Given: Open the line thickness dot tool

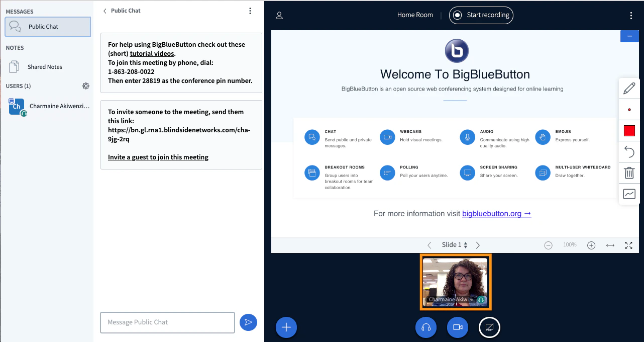Looking at the screenshot, I should (x=629, y=110).
